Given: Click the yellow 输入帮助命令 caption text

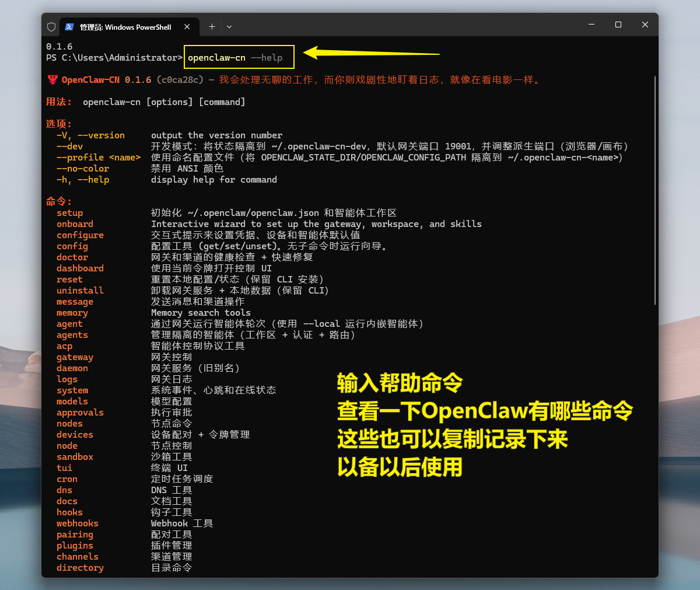Looking at the screenshot, I should [400, 383].
